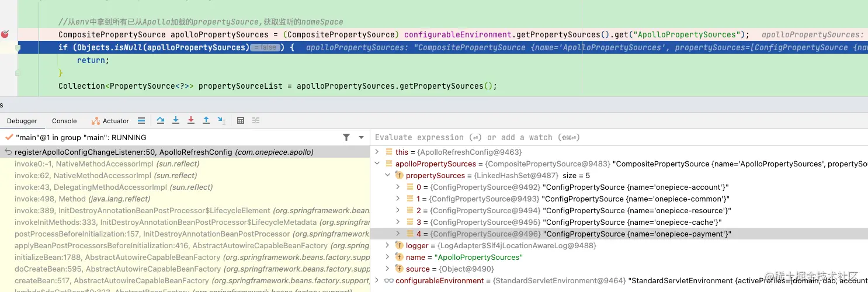
Task: Expand the 'this' variable node
Action: coord(377,152)
